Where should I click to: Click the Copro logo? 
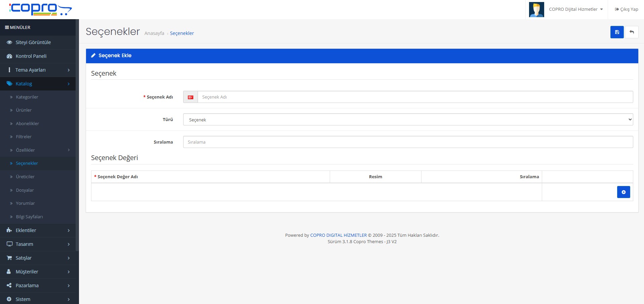coord(40,9)
